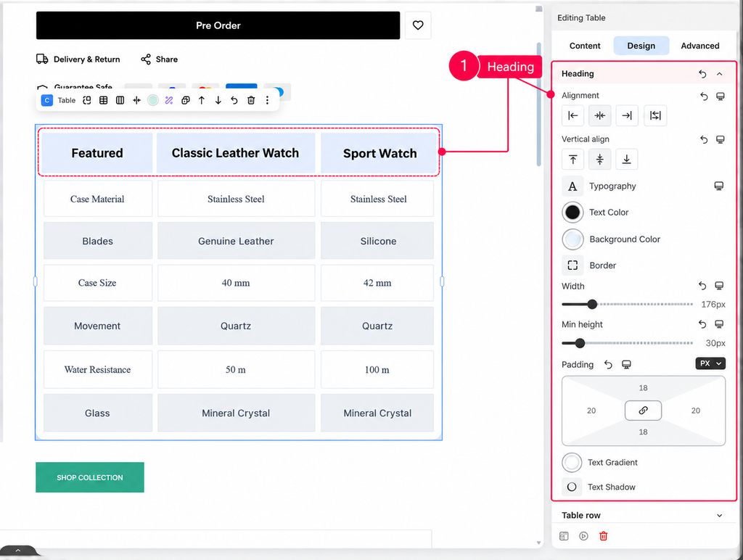The height and width of the screenshot is (560, 743).
Task: Open Delivery & Return link
Action: click(x=78, y=59)
